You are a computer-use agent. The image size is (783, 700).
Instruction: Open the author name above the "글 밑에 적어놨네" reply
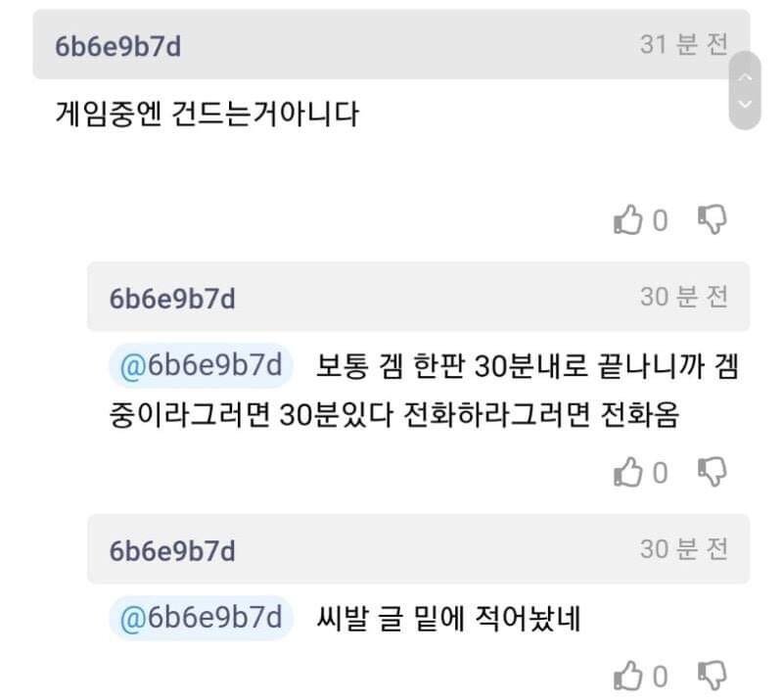tap(172, 550)
